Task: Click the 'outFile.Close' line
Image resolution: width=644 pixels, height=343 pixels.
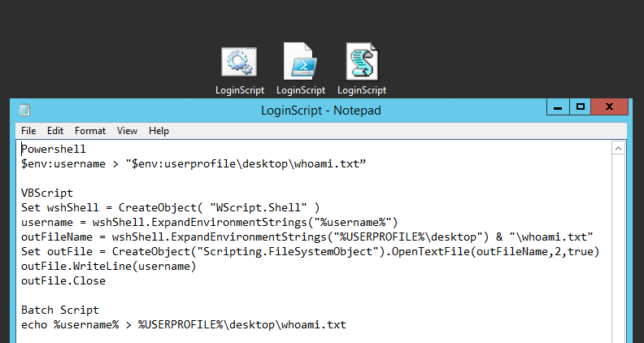Action: coord(63,281)
